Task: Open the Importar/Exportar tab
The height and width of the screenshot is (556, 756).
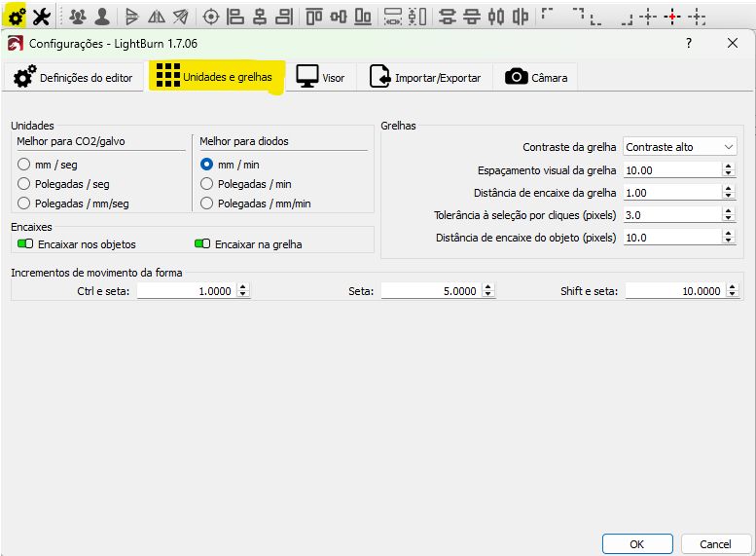Action: click(425, 78)
